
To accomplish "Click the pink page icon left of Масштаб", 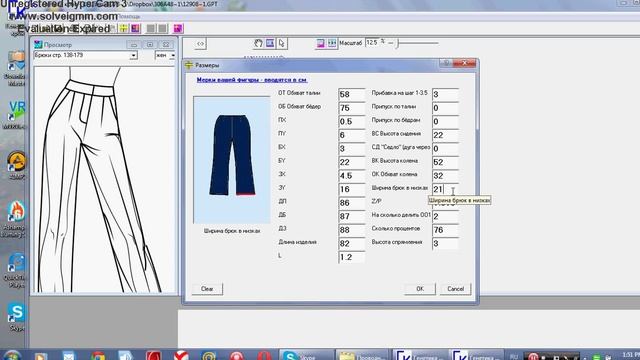I will point(320,43).
